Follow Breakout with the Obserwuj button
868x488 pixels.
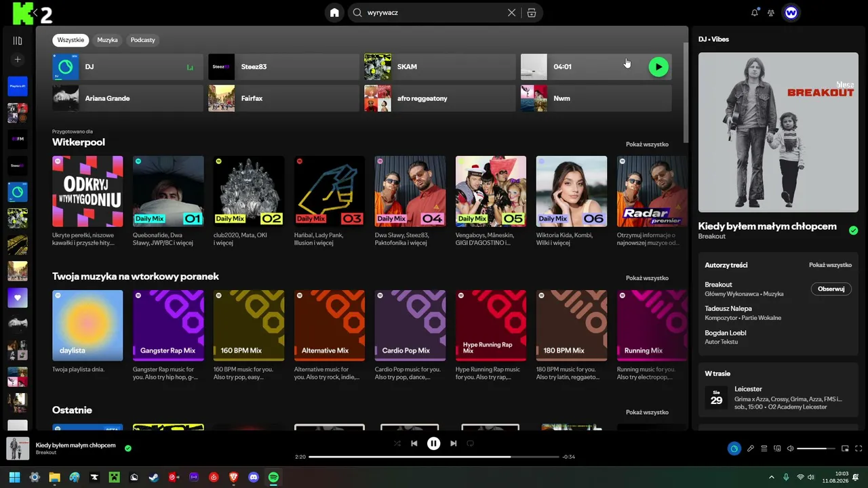(x=831, y=289)
